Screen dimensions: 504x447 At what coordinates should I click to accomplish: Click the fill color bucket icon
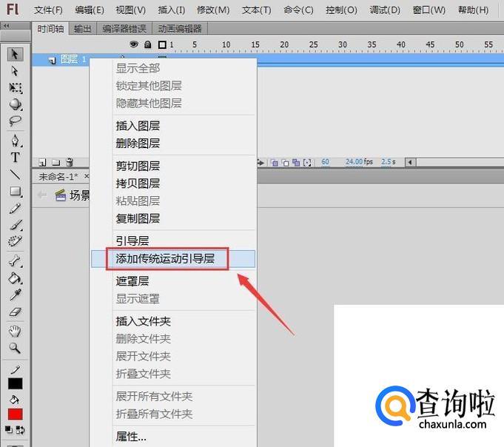tap(15, 400)
